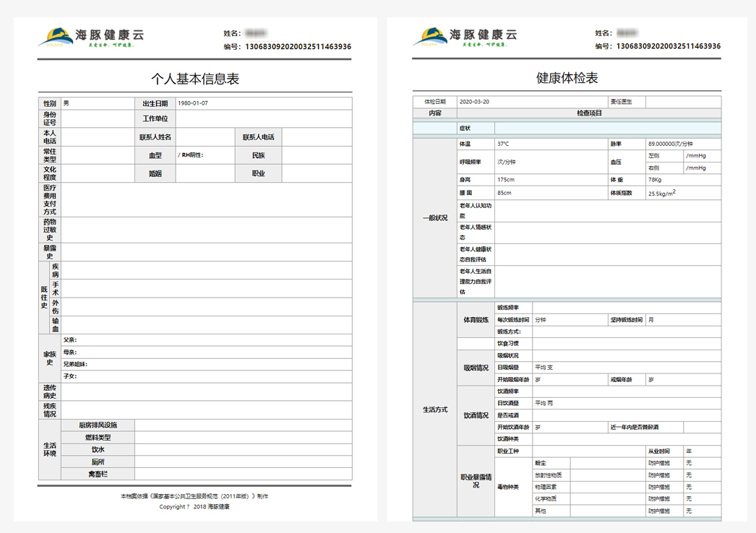The image size is (756, 533).
Task: Click the '燃料类型' label cell
Action: [x=98, y=438]
